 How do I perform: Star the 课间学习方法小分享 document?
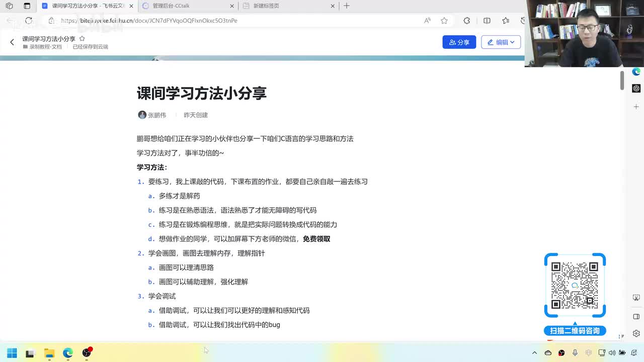pyautogui.click(x=82, y=39)
